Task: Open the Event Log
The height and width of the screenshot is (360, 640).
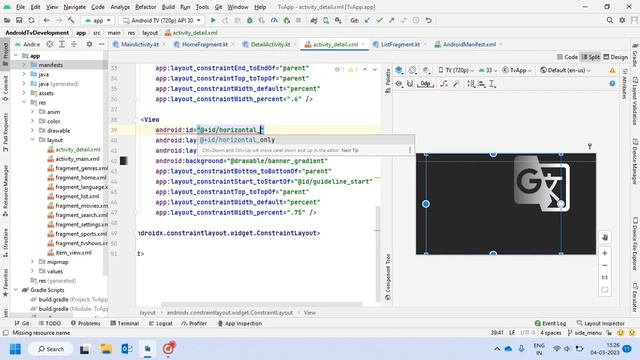Action: pos(550,323)
